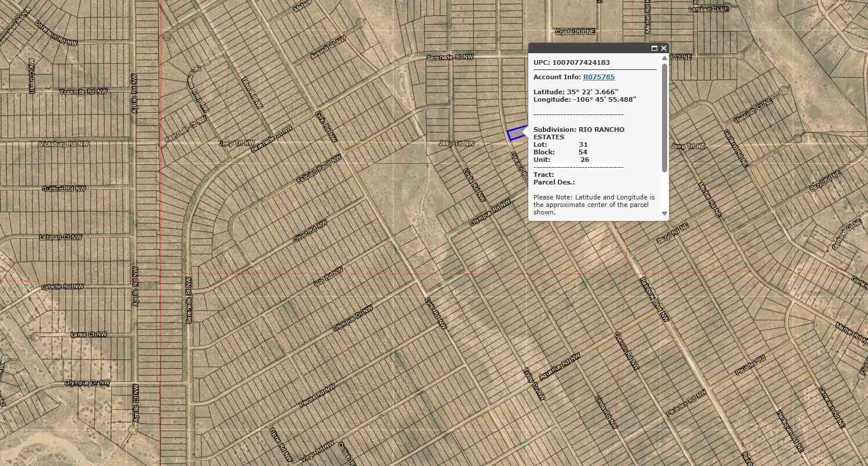The width and height of the screenshot is (868, 466).
Task: Click the popup scrollbar up arrow
Action: point(664,58)
